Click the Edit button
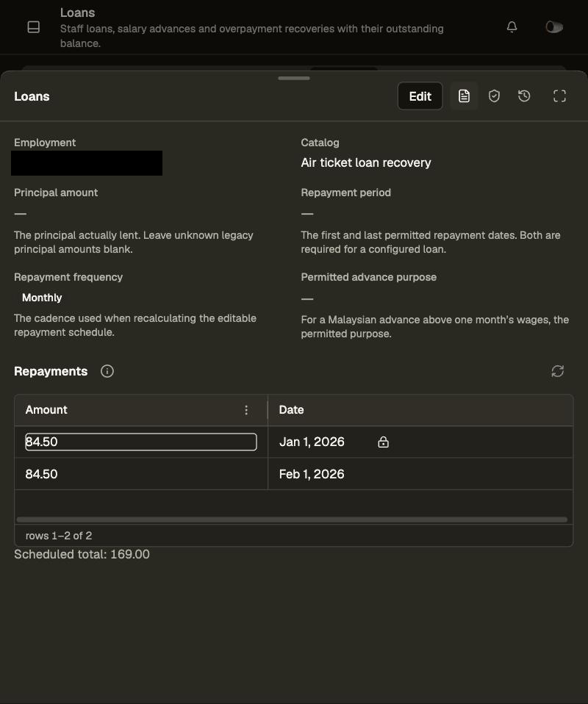 coord(420,96)
